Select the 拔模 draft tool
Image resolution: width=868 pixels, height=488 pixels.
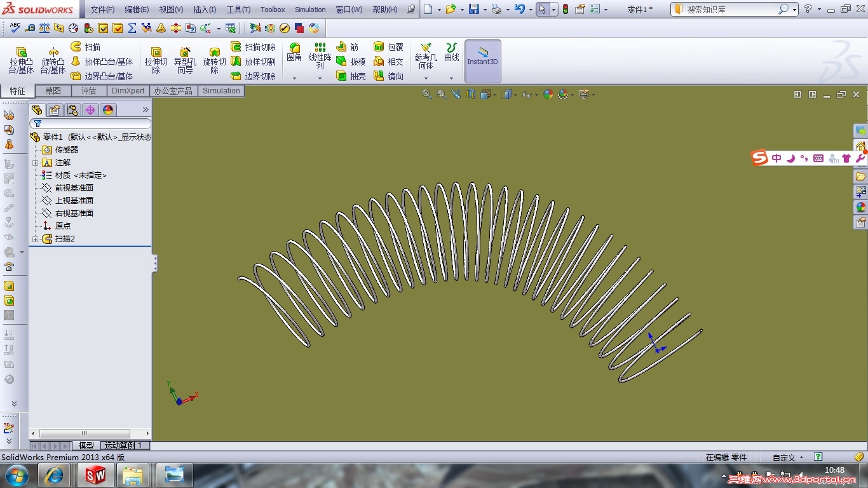(x=351, y=62)
